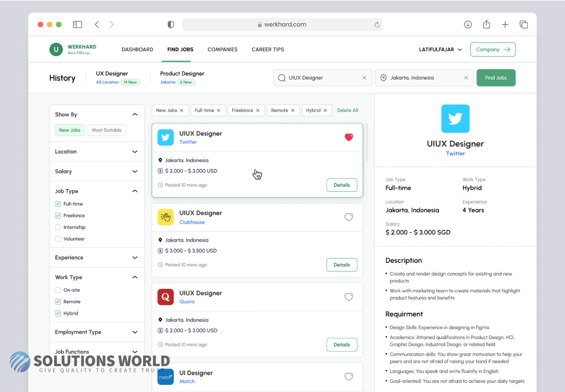Click the Twitter logo in the job card
565x392 pixels.
point(165,137)
